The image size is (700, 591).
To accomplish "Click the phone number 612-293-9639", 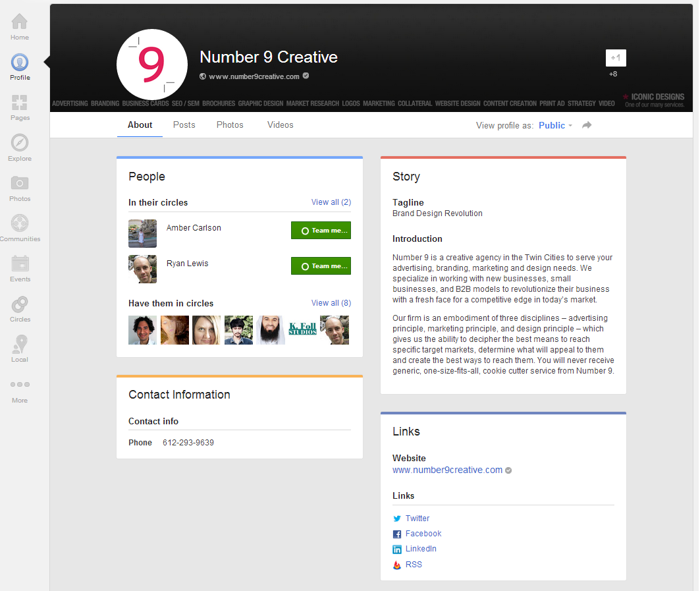I will [188, 443].
